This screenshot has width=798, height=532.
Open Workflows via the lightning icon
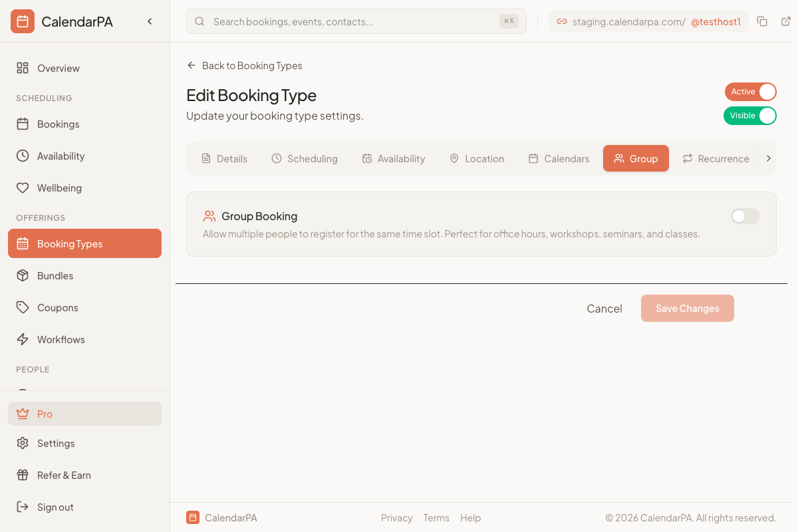coord(22,339)
